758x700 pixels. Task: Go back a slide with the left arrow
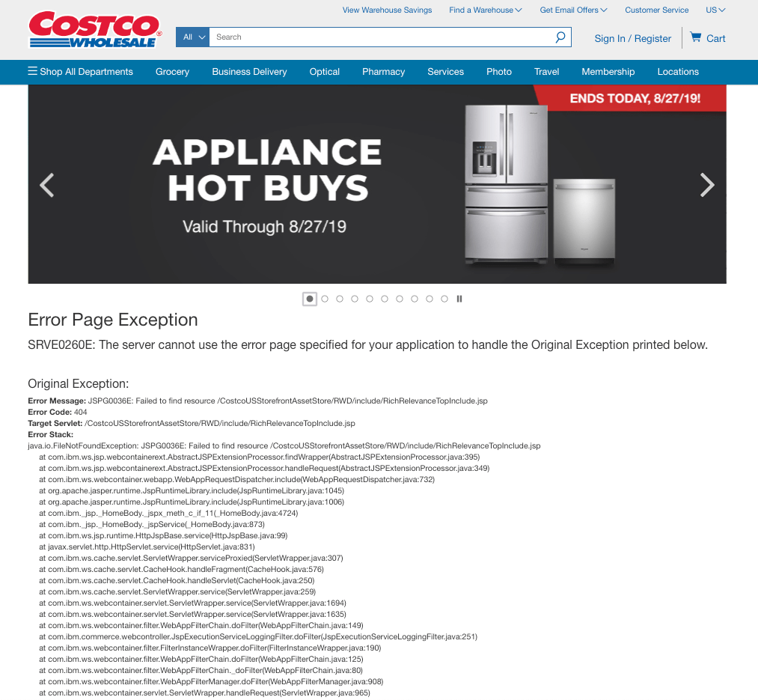[46, 185]
